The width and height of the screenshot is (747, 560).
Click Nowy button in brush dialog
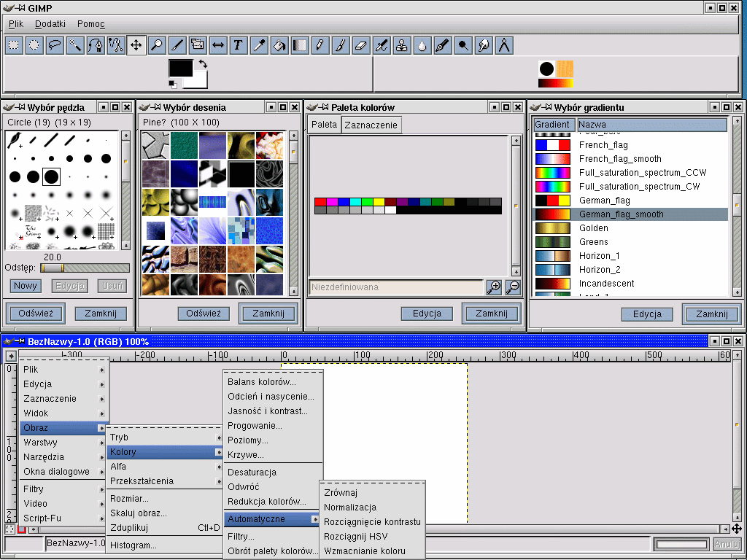26,286
